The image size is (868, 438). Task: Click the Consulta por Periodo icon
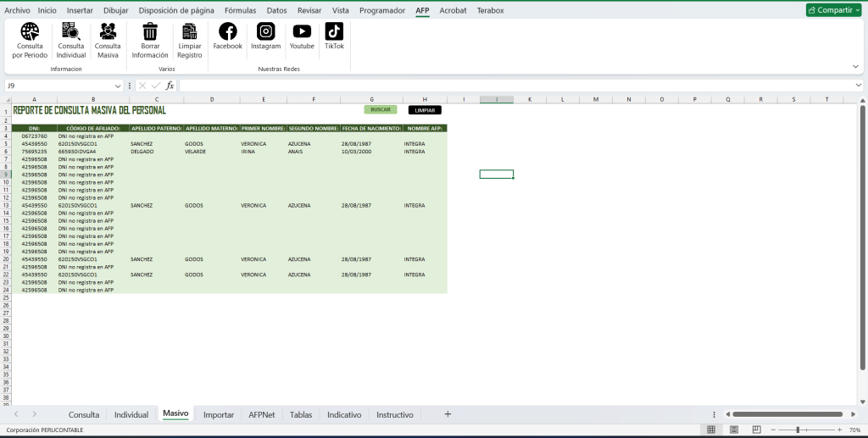tap(31, 32)
